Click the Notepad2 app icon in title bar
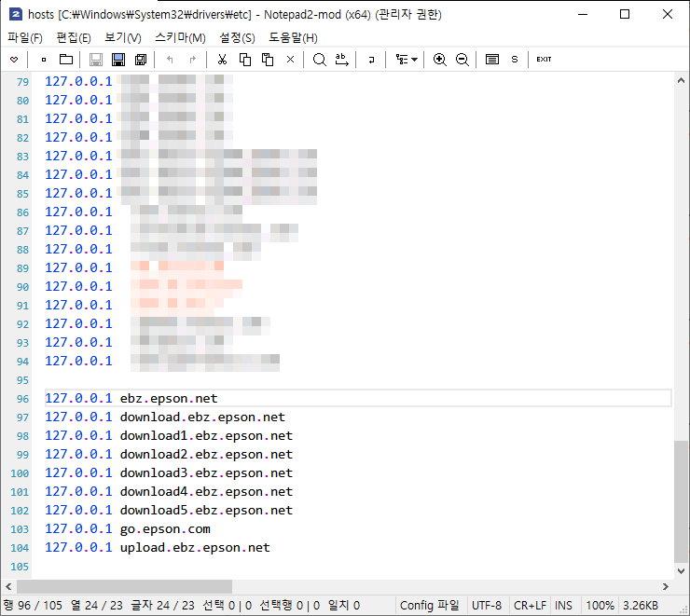This screenshot has width=690, height=616. [16, 15]
